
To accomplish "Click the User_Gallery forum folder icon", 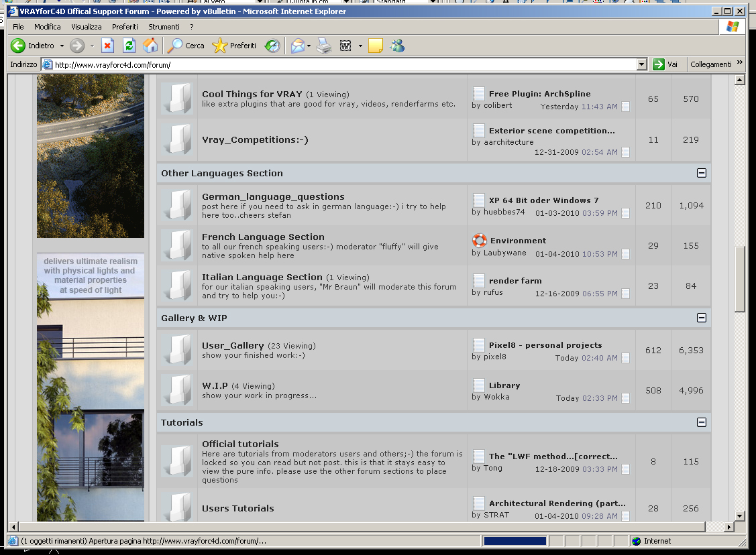I will (x=178, y=350).
